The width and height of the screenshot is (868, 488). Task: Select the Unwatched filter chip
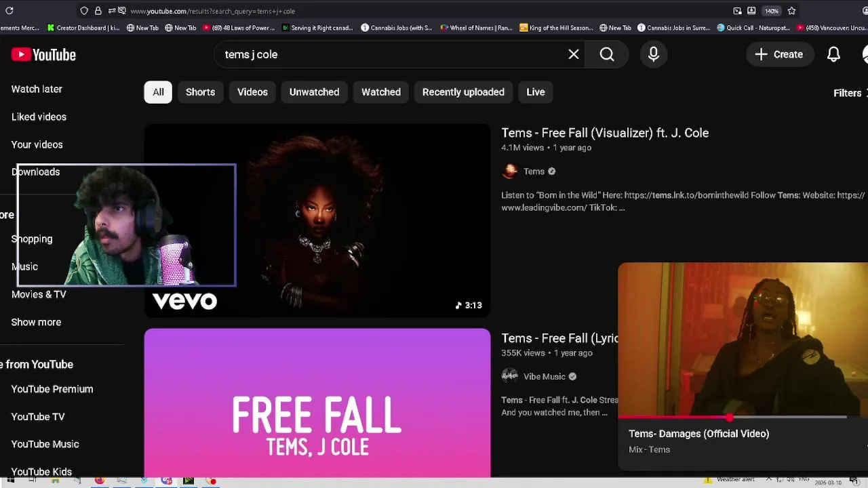(x=314, y=92)
